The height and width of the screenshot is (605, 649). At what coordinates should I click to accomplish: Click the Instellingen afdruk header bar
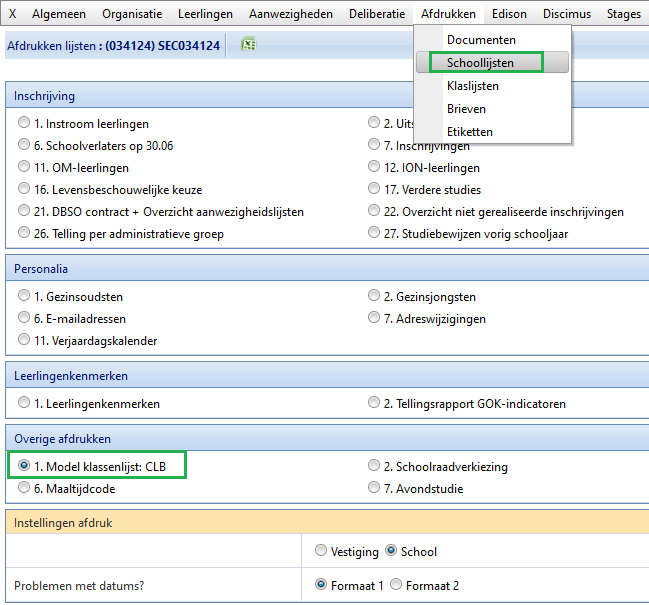click(x=63, y=522)
